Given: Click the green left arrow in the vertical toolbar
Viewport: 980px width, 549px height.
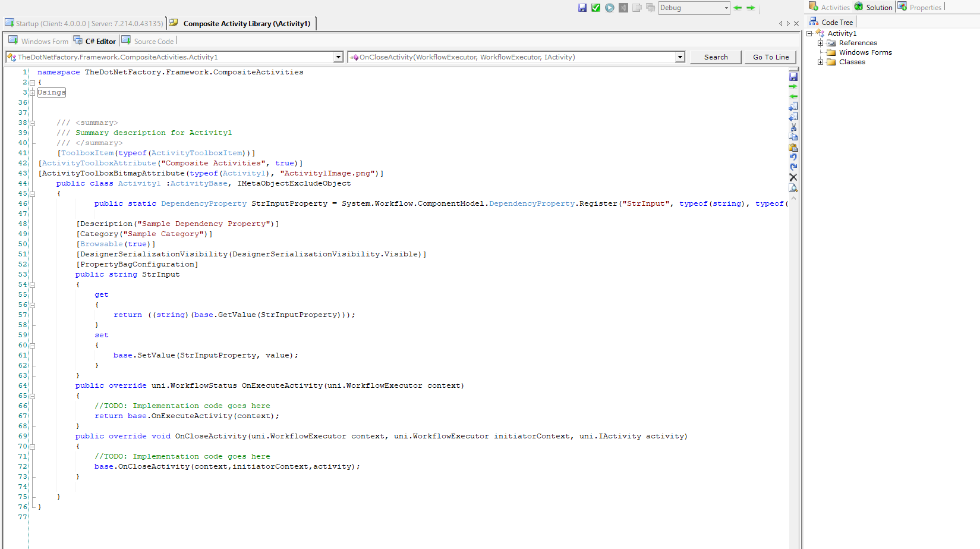Looking at the screenshot, I should [793, 96].
